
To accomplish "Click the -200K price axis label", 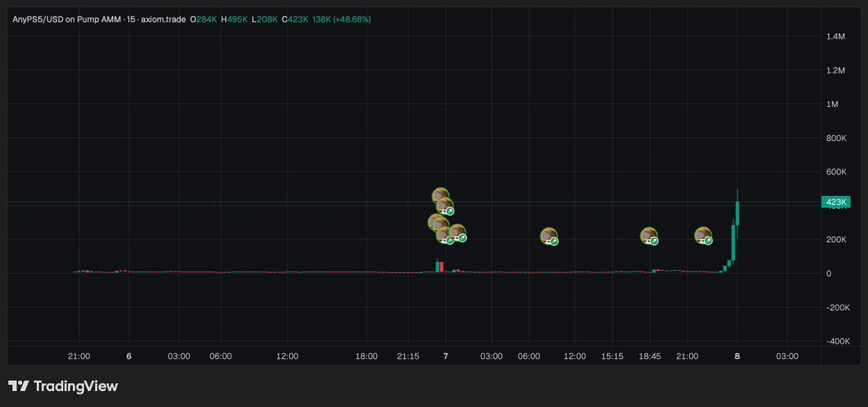I will (836, 308).
